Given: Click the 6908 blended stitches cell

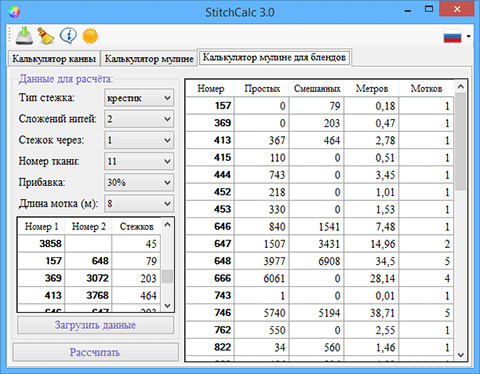Looking at the screenshot, I should [317, 261].
